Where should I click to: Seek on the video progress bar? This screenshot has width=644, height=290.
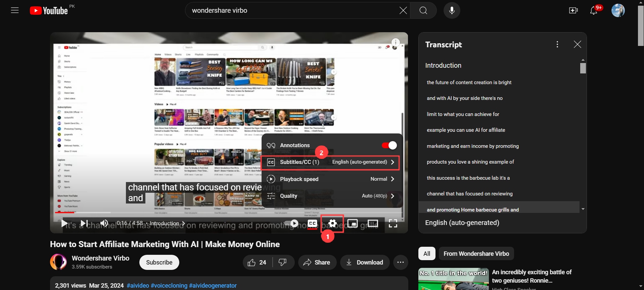229,212
